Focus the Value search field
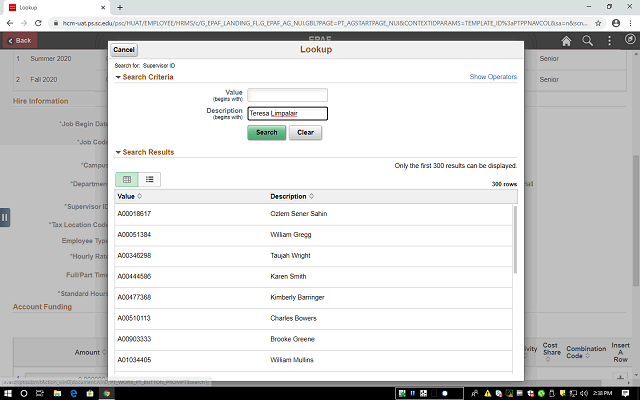The height and width of the screenshot is (400, 640). (x=287, y=95)
